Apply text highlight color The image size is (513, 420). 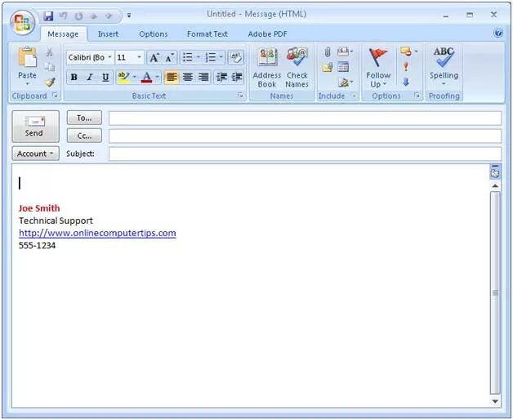(123, 78)
